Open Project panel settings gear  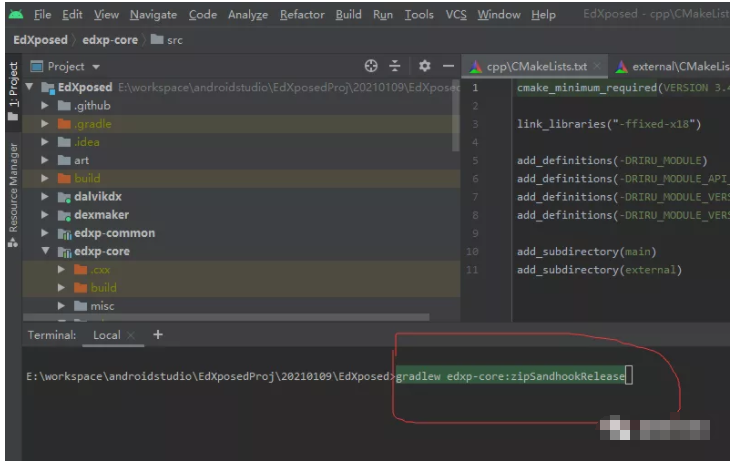click(x=424, y=66)
